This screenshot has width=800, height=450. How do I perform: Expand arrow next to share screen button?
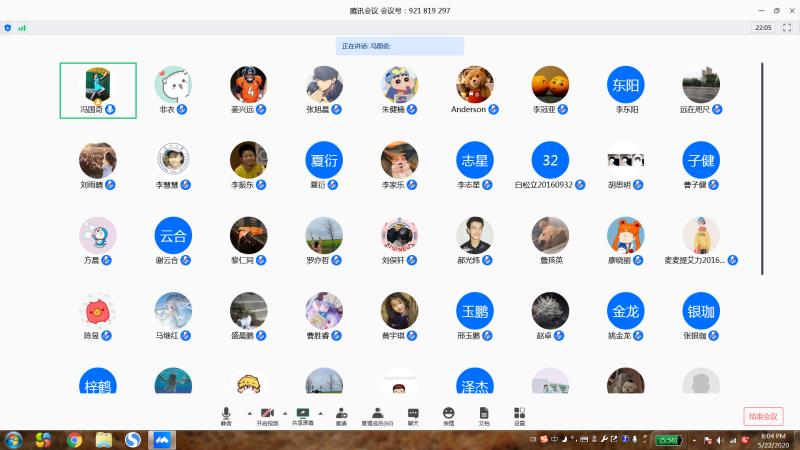[x=321, y=412]
